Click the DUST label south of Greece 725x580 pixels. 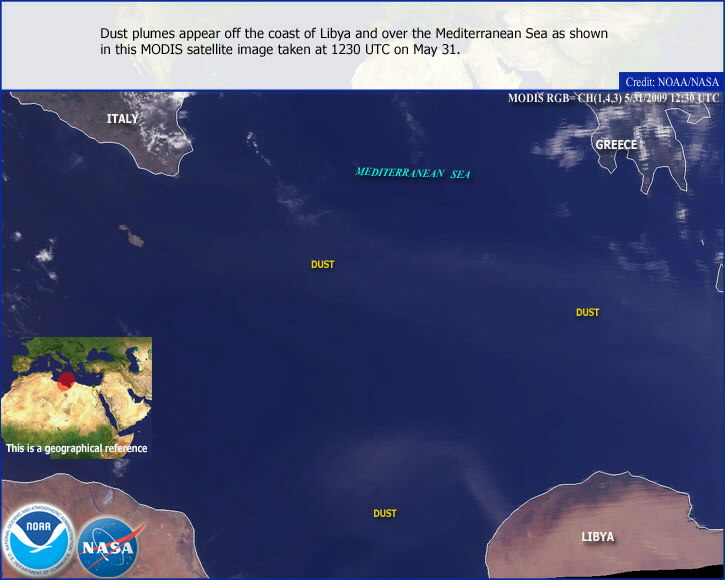pyautogui.click(x=587, y=313)
